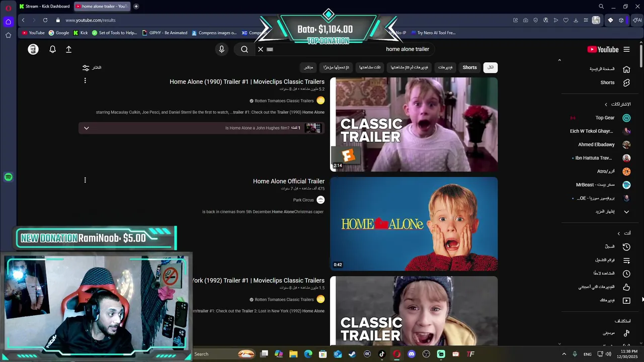644x362 pixels.
Task: Reload the page in the browser toolbar
Action: 45,20
